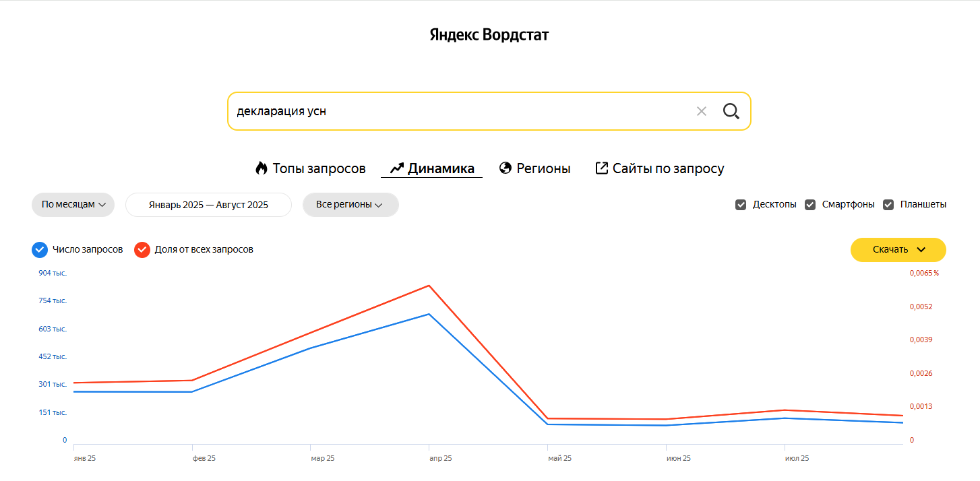Click the globe icon for Регионы

[x=506, y=168]
